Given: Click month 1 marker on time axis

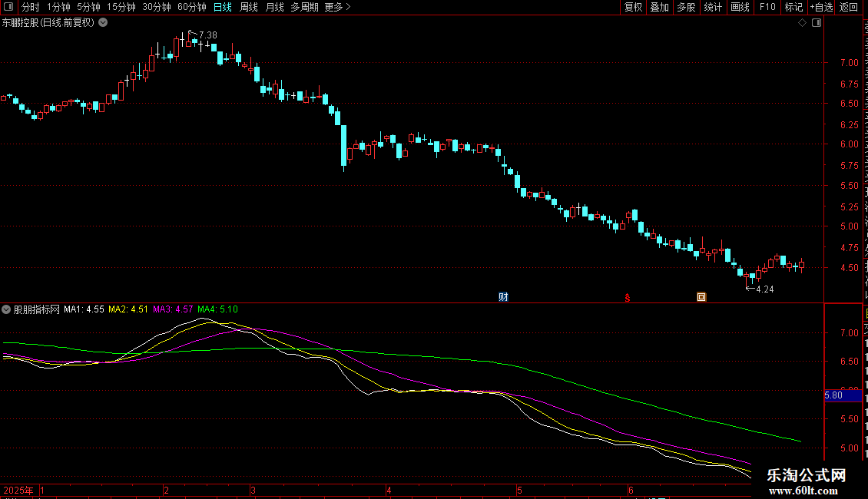Looking at the screenshot, I should (x=42, y=490).
